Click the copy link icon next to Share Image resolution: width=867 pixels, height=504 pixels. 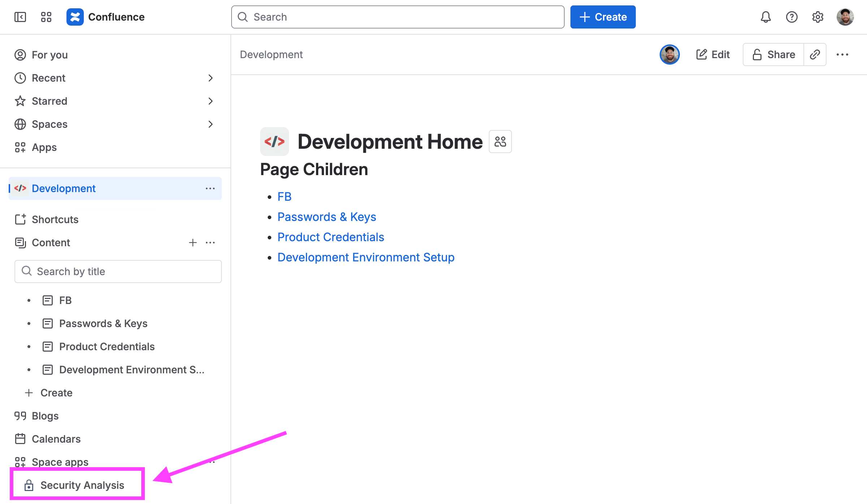815,55
